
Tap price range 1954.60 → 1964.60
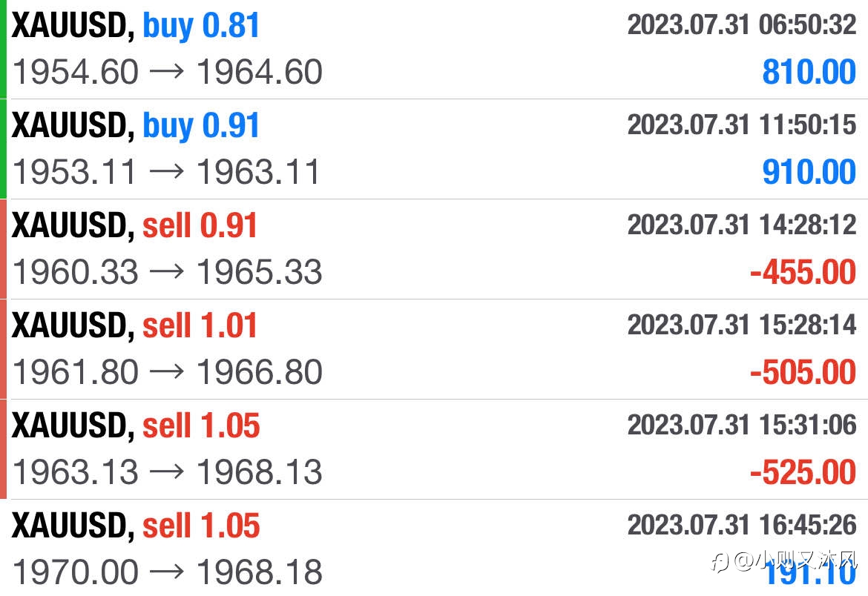point(167,72)
